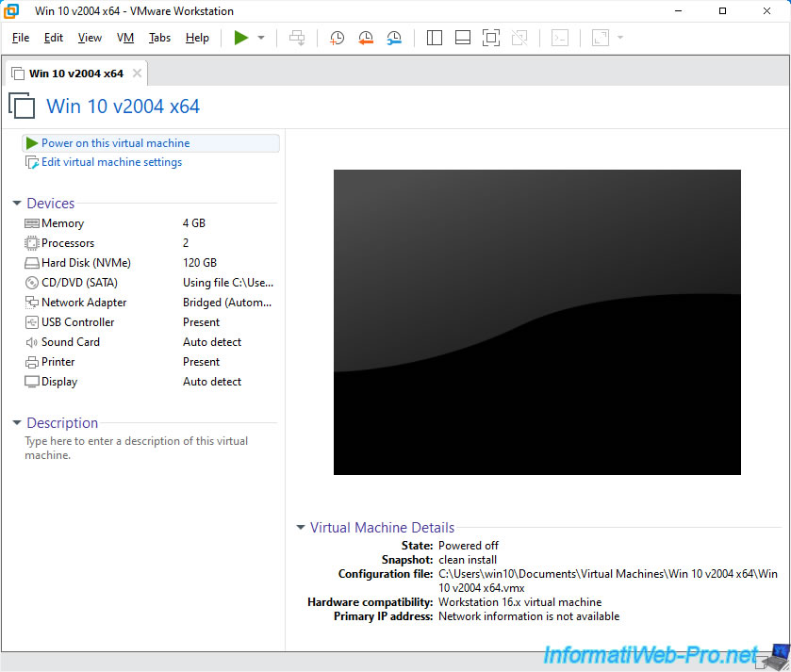
Task: Click the 'Bridged (Autom...' network value
Action: [x=227, y=303]
